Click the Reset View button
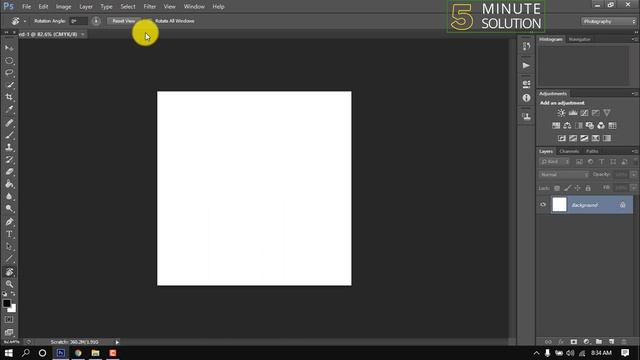 [124, 21]
